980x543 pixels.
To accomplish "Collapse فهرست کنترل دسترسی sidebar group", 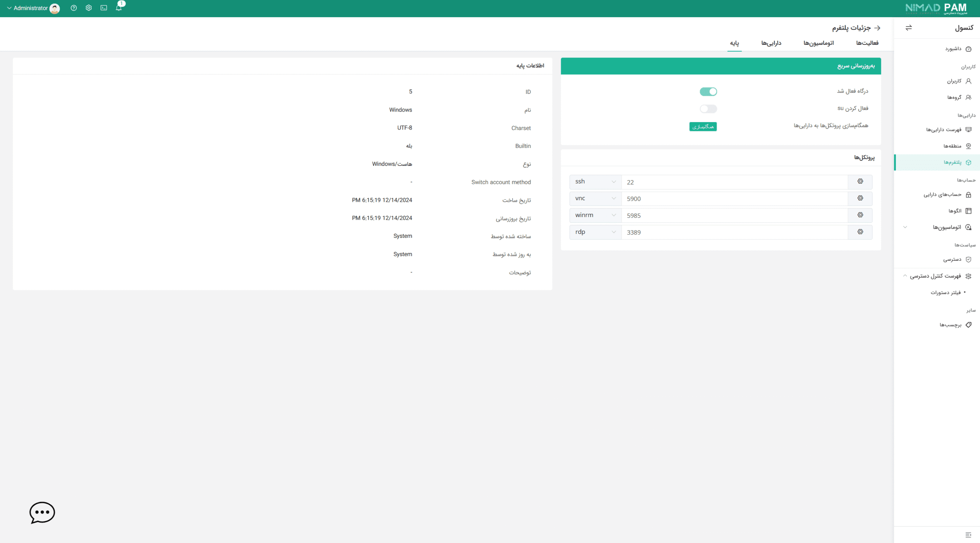I will [x=936, y=276].
